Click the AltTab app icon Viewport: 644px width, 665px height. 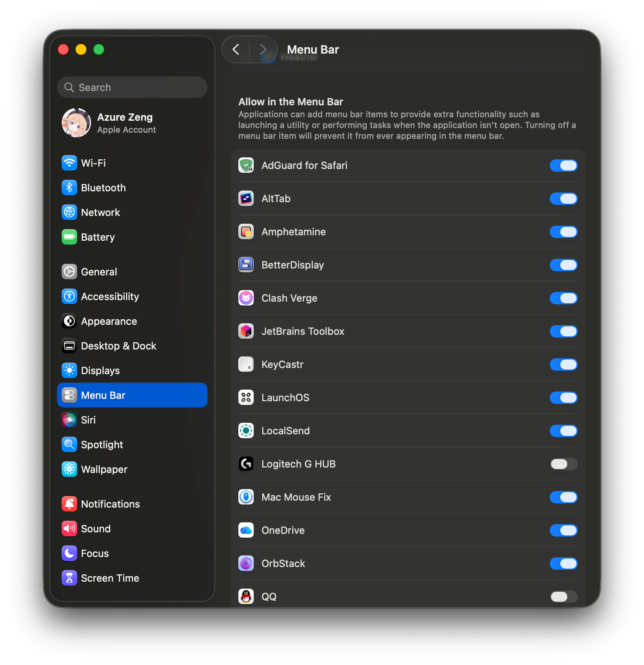(246, 199)
